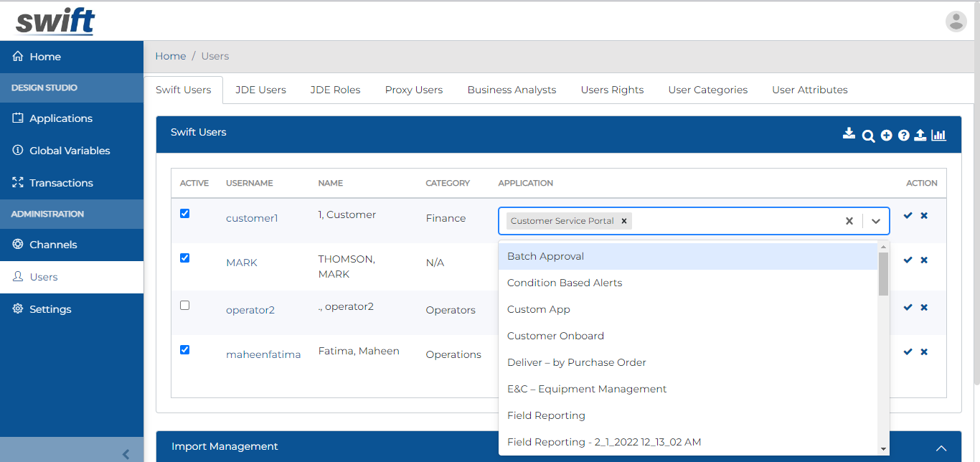Download the Swift Users list

point(849,134)
